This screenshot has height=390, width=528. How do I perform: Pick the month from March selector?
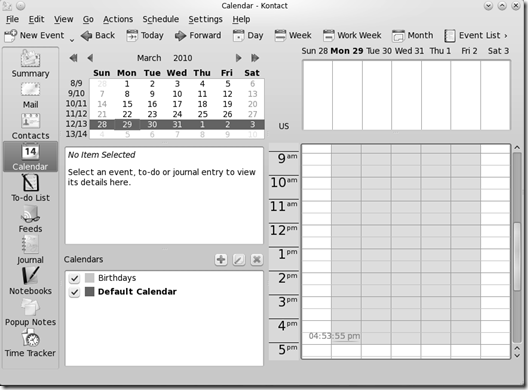(149, 58)
